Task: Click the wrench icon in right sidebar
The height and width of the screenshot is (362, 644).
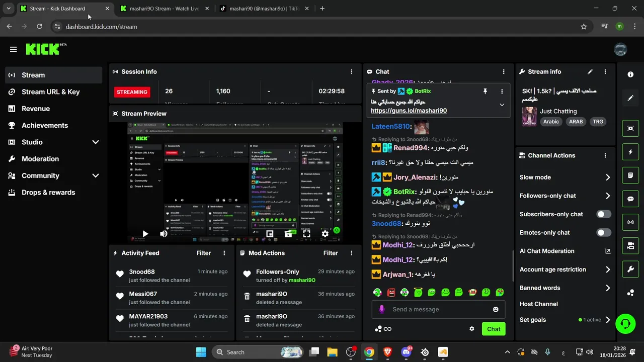Action: coord(630,269)
